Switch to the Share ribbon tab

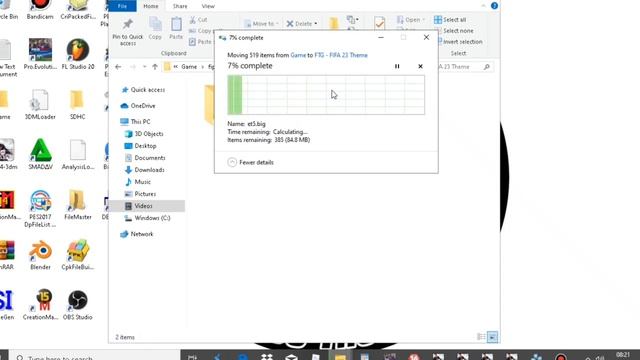click(x=180, y=6)
